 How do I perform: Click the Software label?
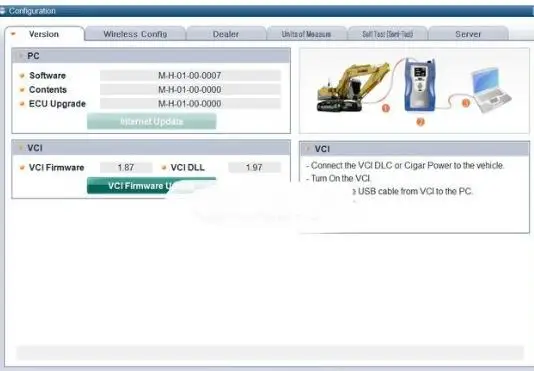click(x=47, y=76)
